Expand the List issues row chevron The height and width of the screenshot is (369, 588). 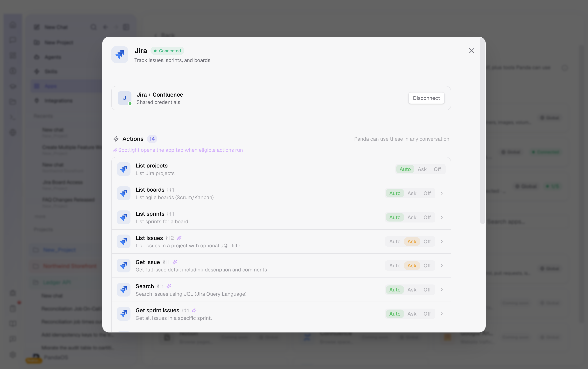tap(442, 242)
